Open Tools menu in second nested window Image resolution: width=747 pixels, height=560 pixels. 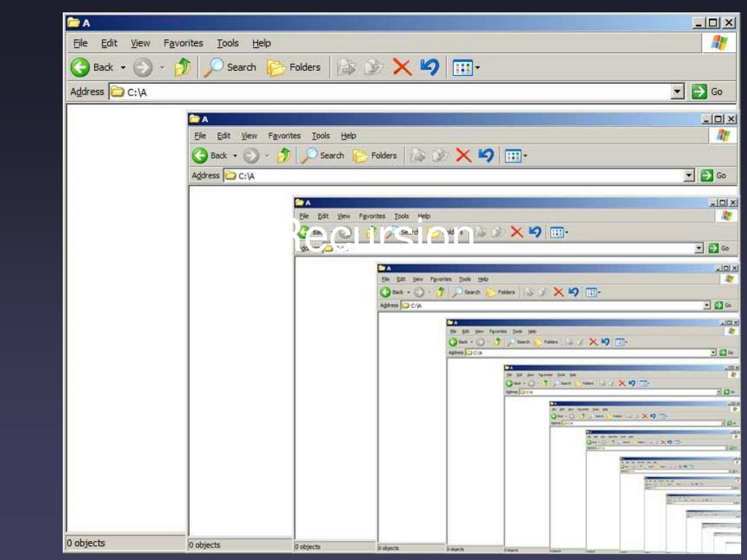coord(321,136)
